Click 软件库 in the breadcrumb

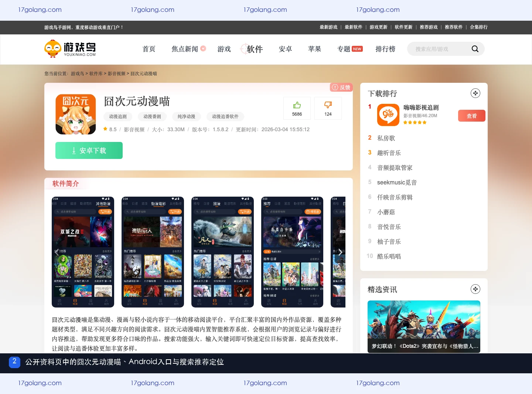coord(96,74)
